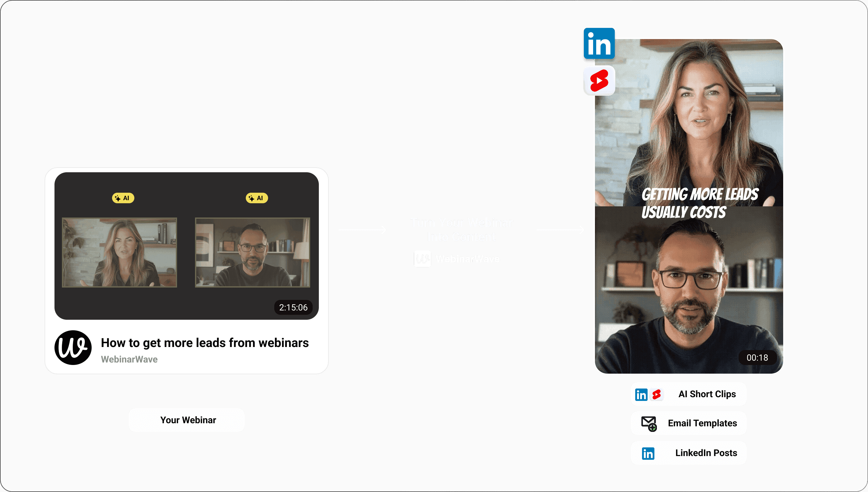Click the small LinkedIn icon in AI Short Clips
This screenshot has width=868, height=492.
coord(641,394)
